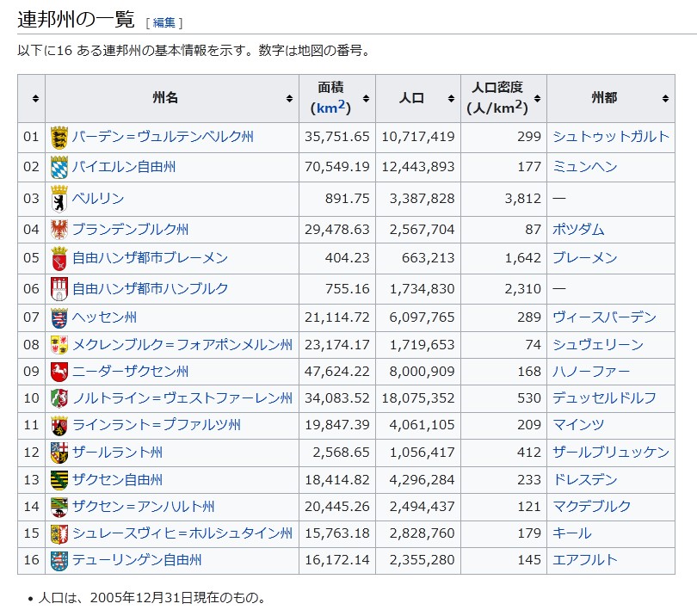Click the Thüringen lion coat of arms icon
The height and width of the screenshot is (616, 697).
pos(59,560)
